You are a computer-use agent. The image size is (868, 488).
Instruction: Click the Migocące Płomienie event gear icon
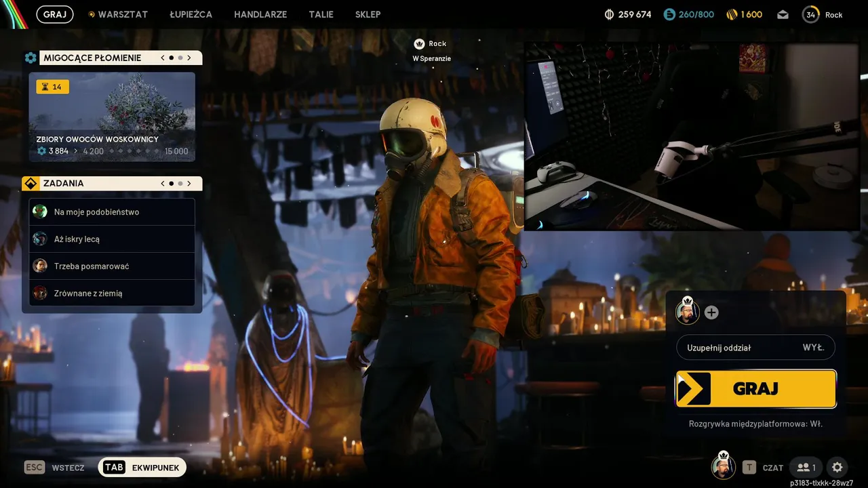coord(31,58)
